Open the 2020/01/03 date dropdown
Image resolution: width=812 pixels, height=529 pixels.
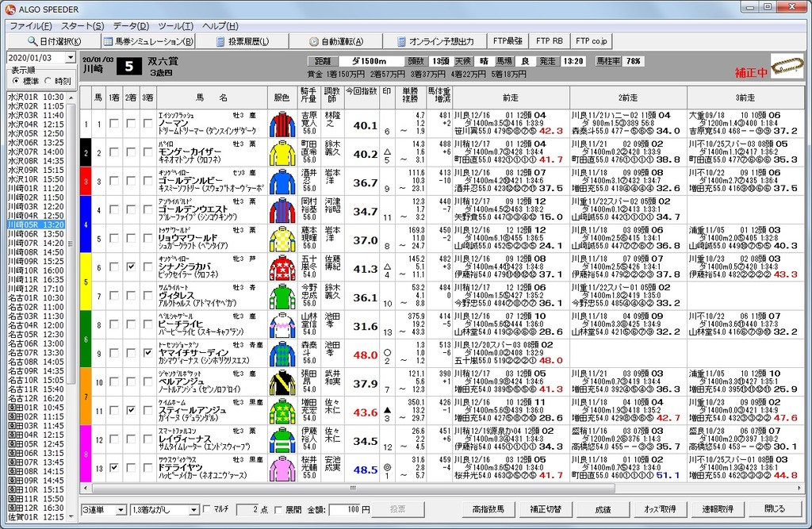coord(71,58)
